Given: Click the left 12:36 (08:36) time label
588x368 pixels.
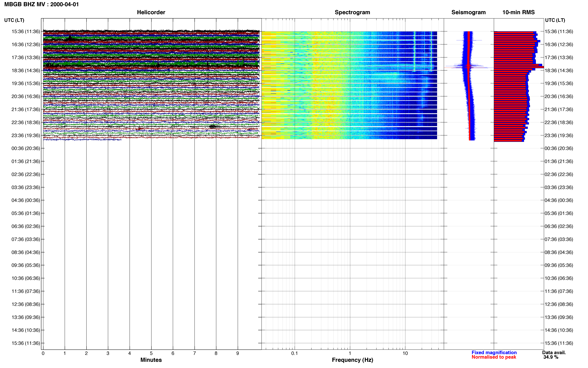Looking at the screenshot, I should click(26, 304).
